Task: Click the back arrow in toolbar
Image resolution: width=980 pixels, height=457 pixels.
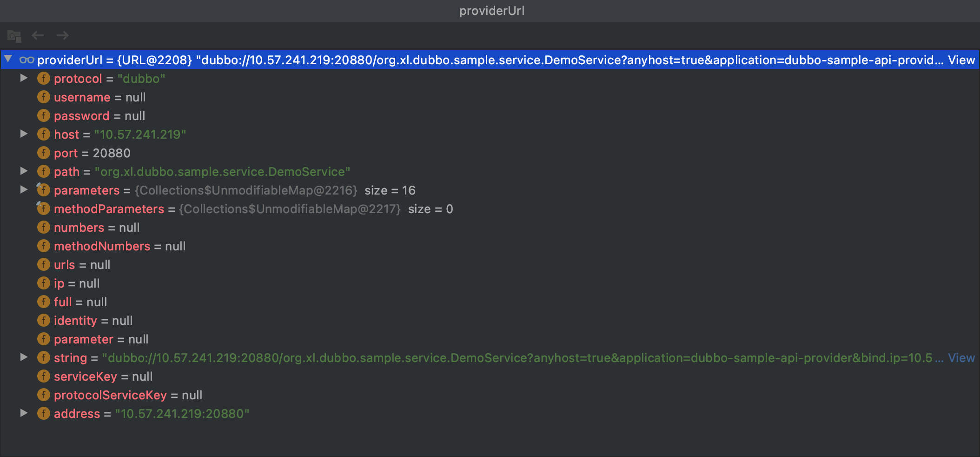Action: [38, 35]
